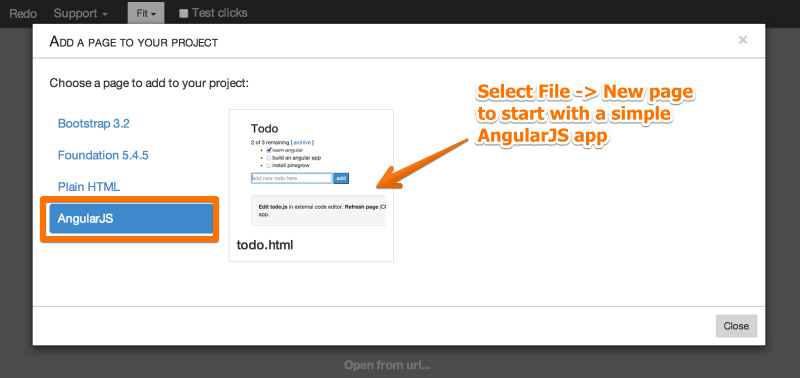The height and width of the screenshot is (378, 800).
Task: Select the highlighted AngularJS option
Action: (131, 218)
